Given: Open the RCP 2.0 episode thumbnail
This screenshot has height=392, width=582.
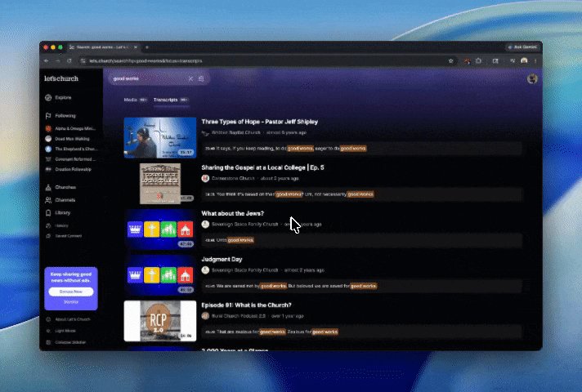Looking at the screenshot, I should point(160,321).
